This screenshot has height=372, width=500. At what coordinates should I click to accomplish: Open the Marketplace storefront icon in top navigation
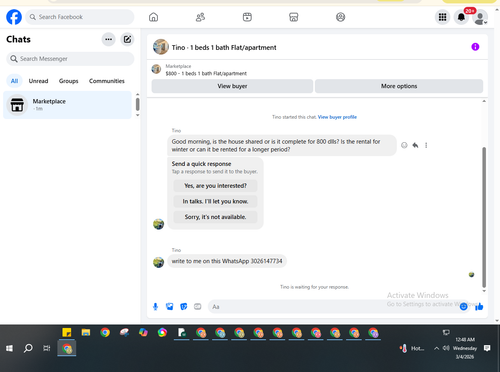coord(294,17)
